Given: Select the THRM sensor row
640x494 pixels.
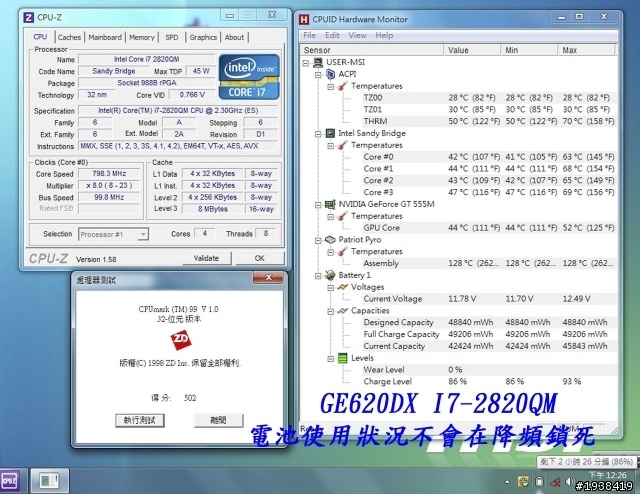Looking at the screenshot, I should coord(489,121).
